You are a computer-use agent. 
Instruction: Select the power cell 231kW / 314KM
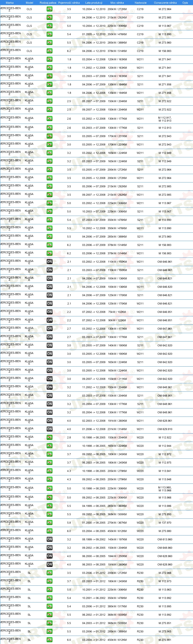pos(117,429)
